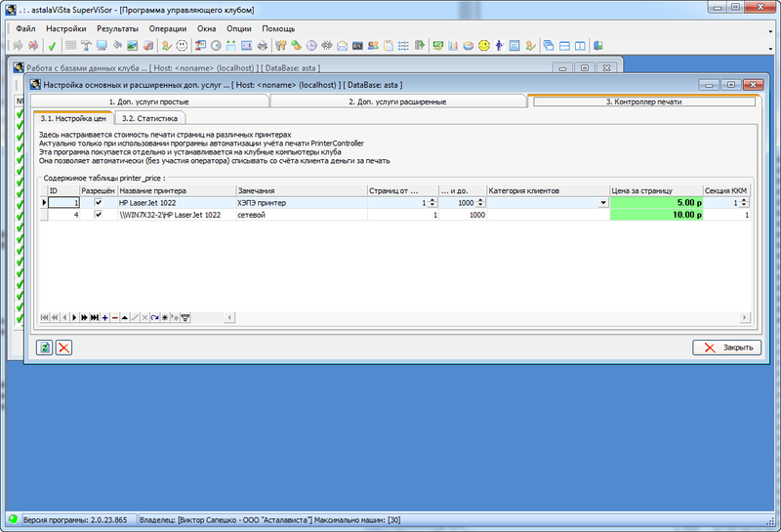This screenshot has height=532, width=781.
Task: Click the smiley face outline toolbar icon
Action: point(183,46)
